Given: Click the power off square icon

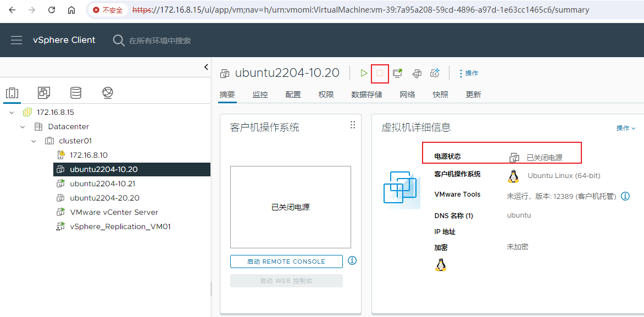Looking at the screenshot, I should [380, 73].
